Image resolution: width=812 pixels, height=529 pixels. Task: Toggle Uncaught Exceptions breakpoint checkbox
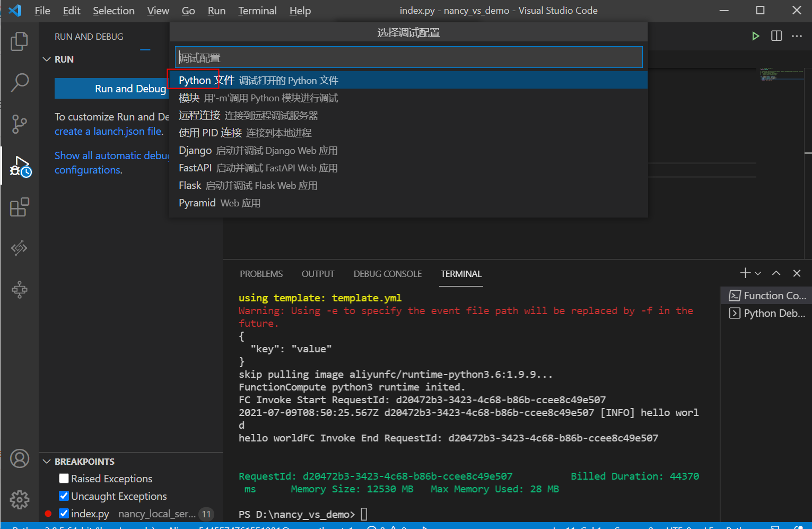click(64, 496)
